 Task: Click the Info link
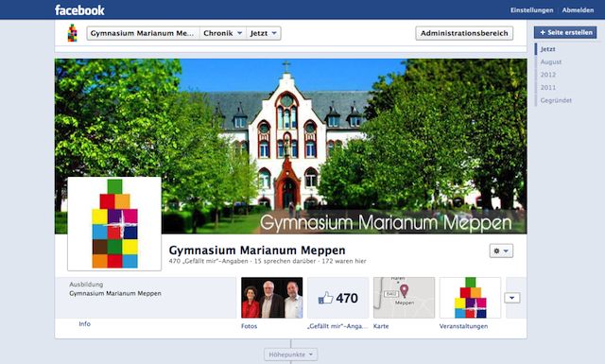coord(84,324)
